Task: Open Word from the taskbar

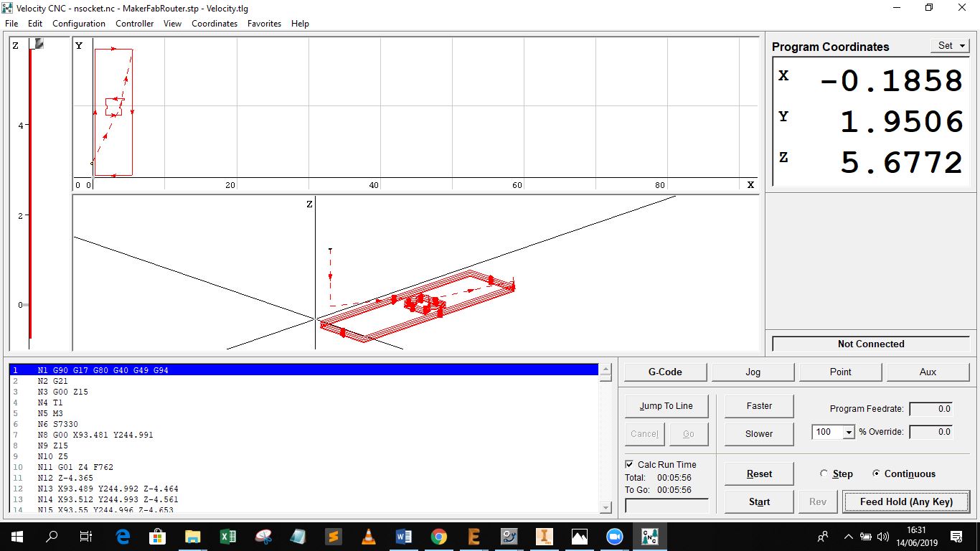Action: 403,536
